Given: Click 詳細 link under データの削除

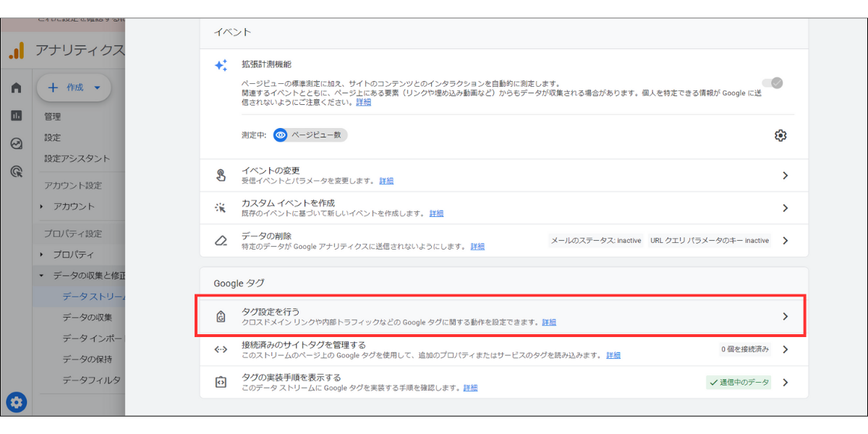Looking at the screenshot, I should [x=477, y=247].
